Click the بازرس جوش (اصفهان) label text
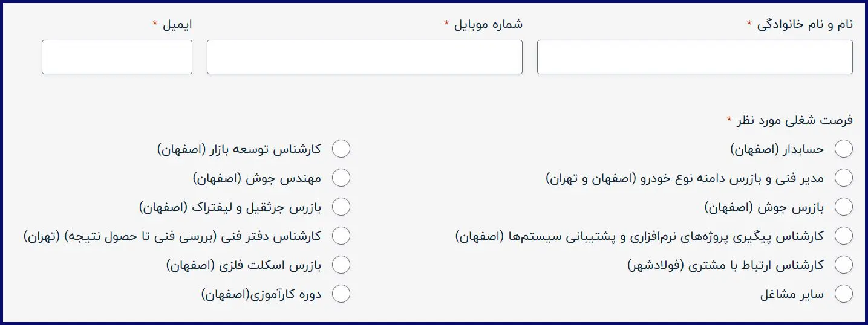Viewport: 868px width, 325px height. tap(764, 207)
